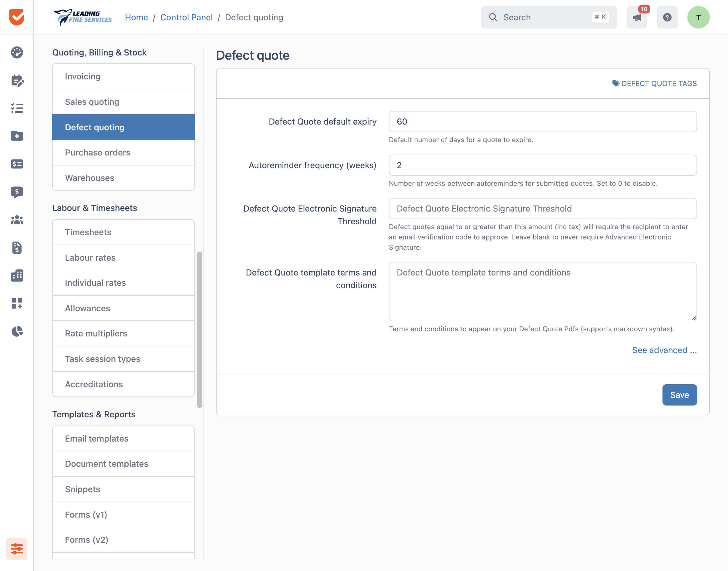Click the Autoreminder frequency weeks field
This screenshot has height=571, width=728.
[x=543, y=165]
